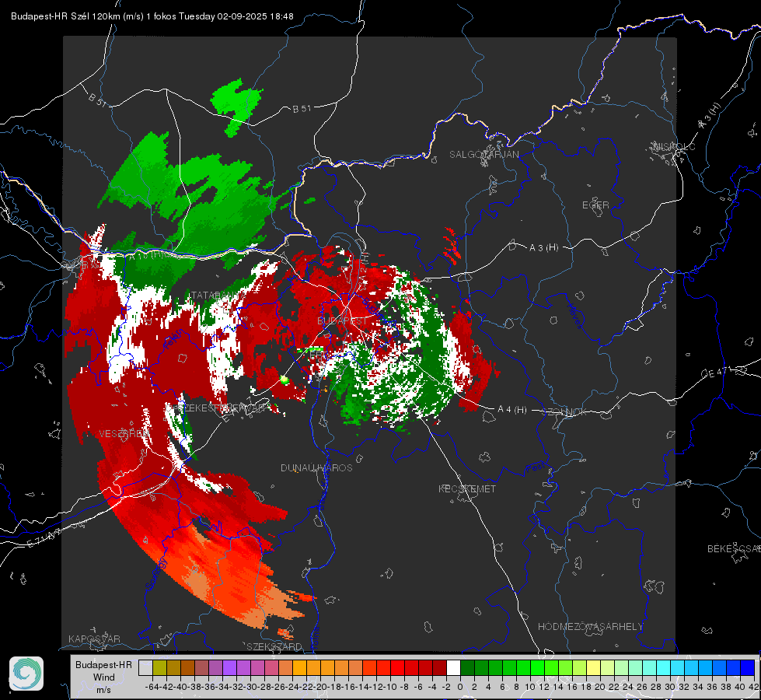
Task: Select the white swatch between -2 and 0
Action: point(453,667)
